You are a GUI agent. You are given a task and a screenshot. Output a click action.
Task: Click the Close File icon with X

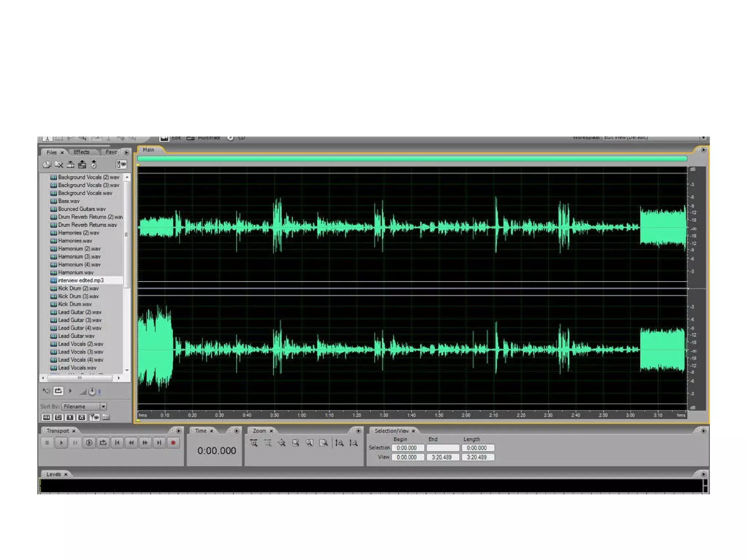pos(59,165)
